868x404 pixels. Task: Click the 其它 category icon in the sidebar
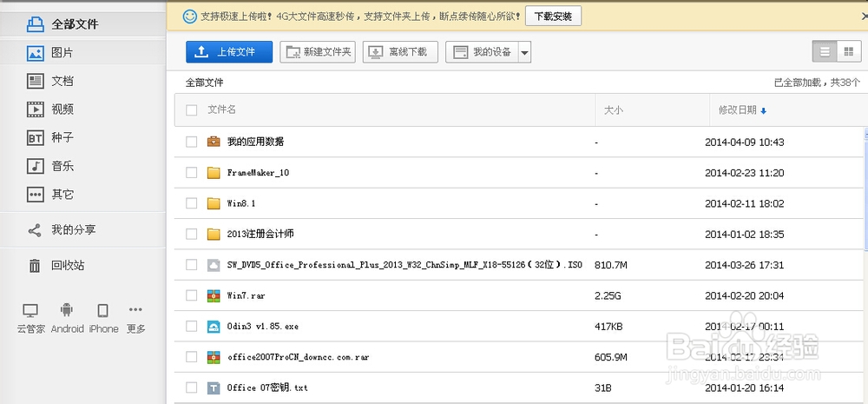point(36,195)
